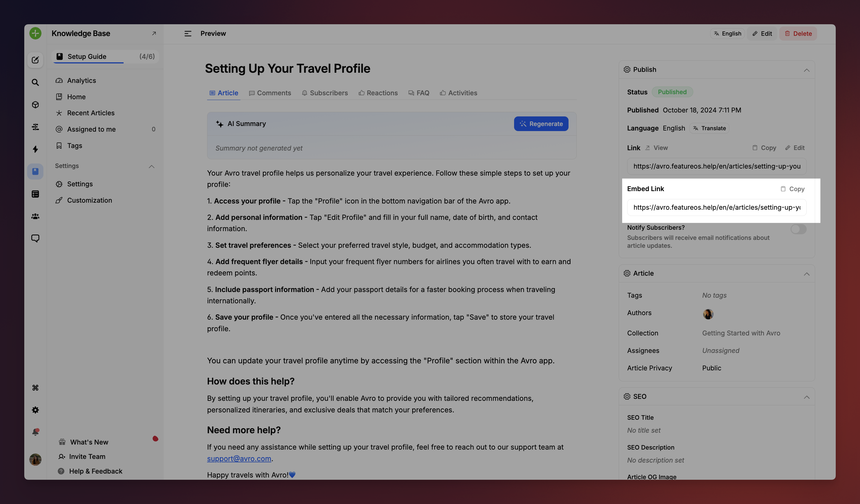The width and height of the screenshot is (860, 504).
Task: Toggle the sidebar collapse icon beside Preview
Action: point(188,34)
